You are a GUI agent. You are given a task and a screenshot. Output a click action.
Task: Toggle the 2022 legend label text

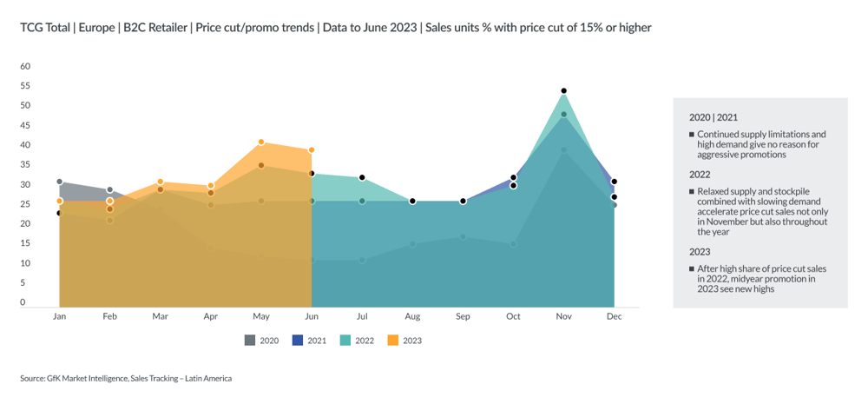click(365, 341)
